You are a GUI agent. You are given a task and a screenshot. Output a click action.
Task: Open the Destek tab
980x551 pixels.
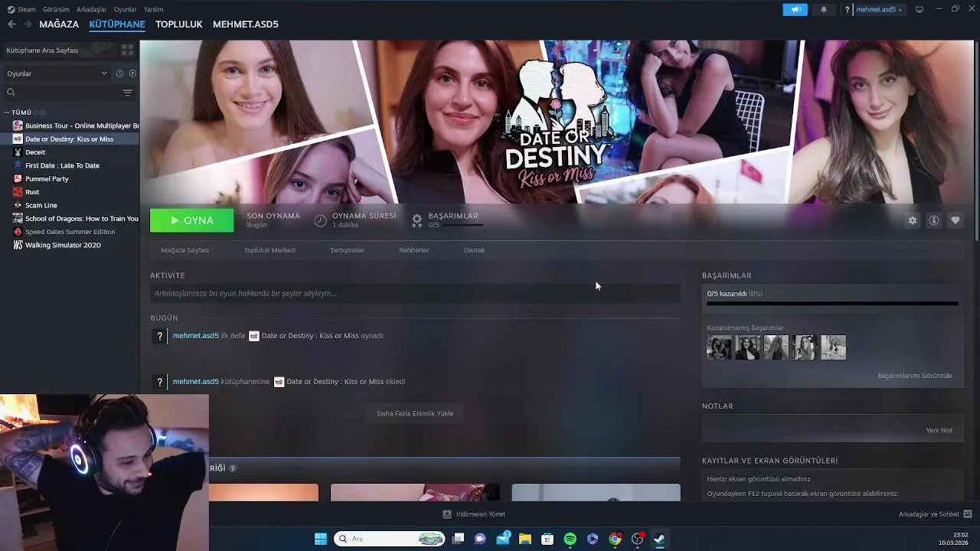(x=474, y=250)
